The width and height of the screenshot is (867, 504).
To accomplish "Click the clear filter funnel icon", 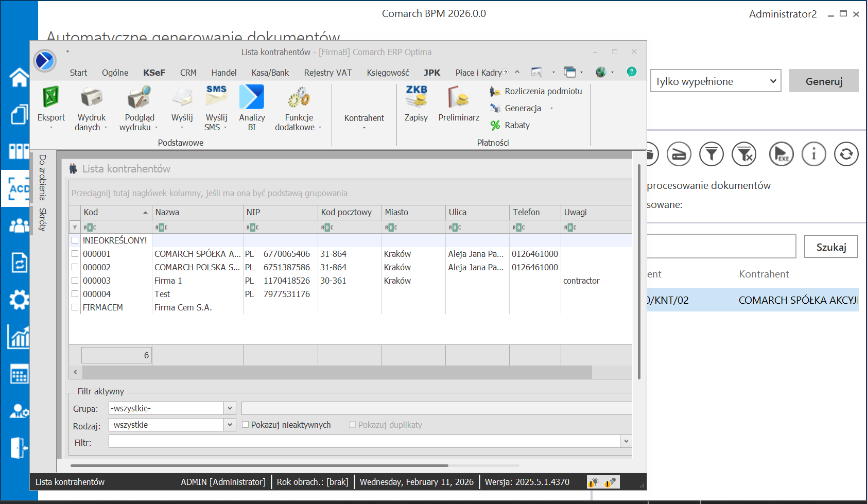I will pos(744,154).
